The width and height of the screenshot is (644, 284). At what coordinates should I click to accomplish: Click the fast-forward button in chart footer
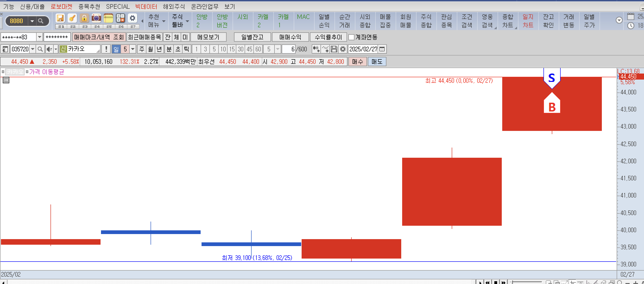pyautogui.click(x=503, y=282)
